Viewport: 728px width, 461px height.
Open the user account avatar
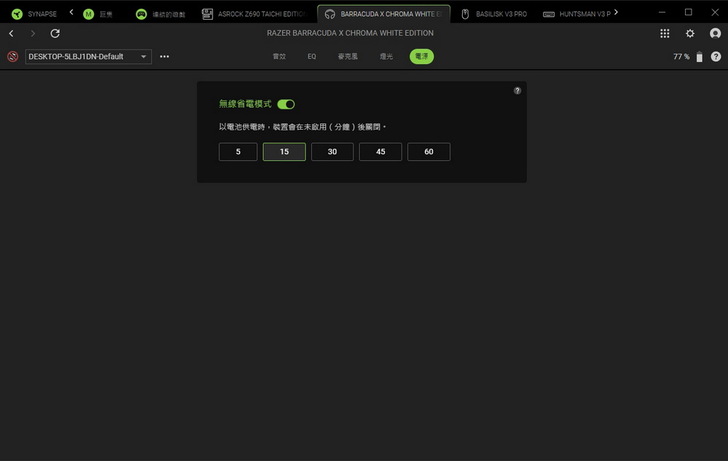[715, 33]
